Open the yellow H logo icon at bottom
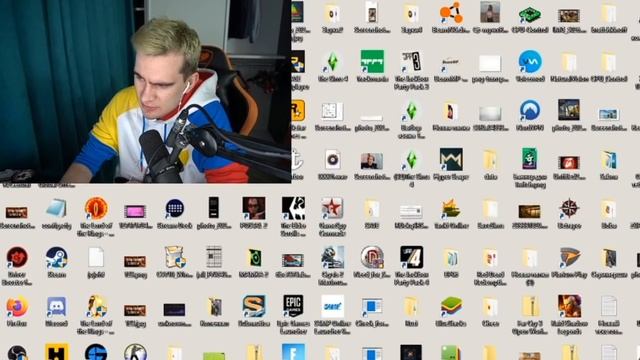640x360 pixels. click(x=56, y=352)
